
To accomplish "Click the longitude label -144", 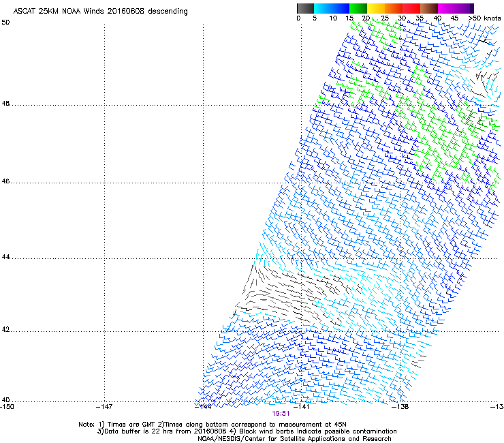I will [203, 407].
